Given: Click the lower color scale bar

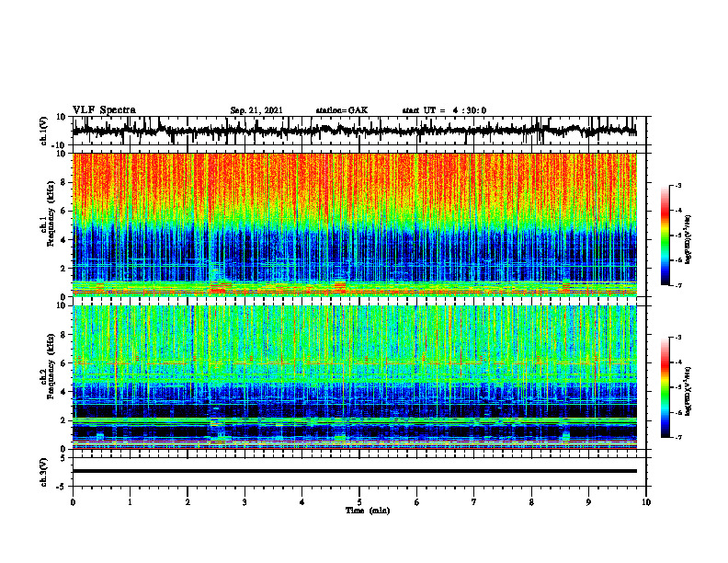Looking at the screenshot, I should click(665, 387).
